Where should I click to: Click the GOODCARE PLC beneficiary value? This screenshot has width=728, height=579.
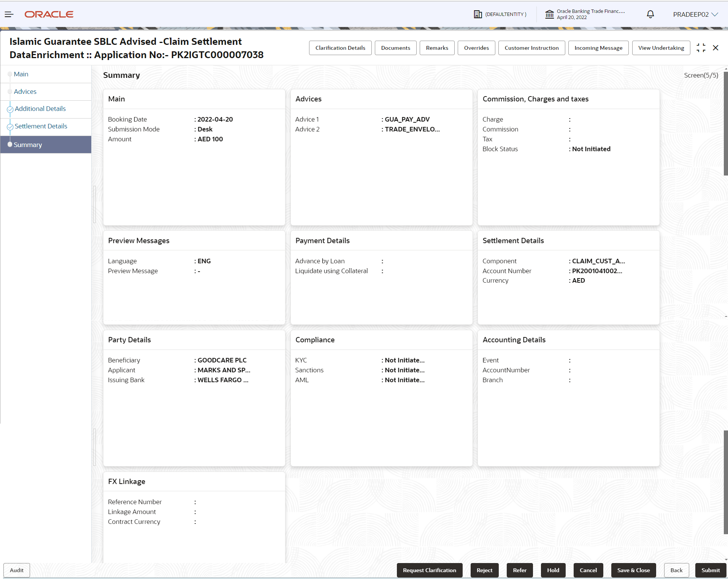(x=222, y=360)
